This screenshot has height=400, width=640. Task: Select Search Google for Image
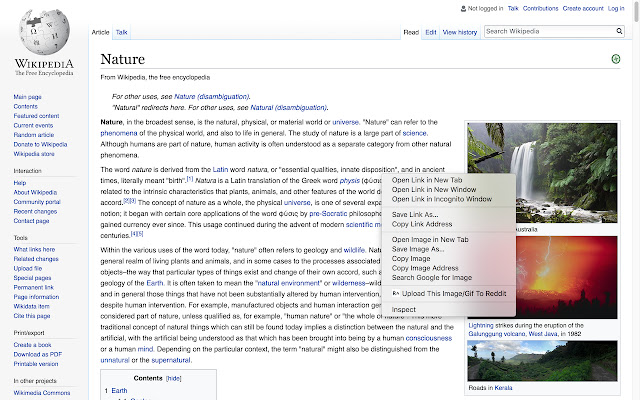click(431, 277)
